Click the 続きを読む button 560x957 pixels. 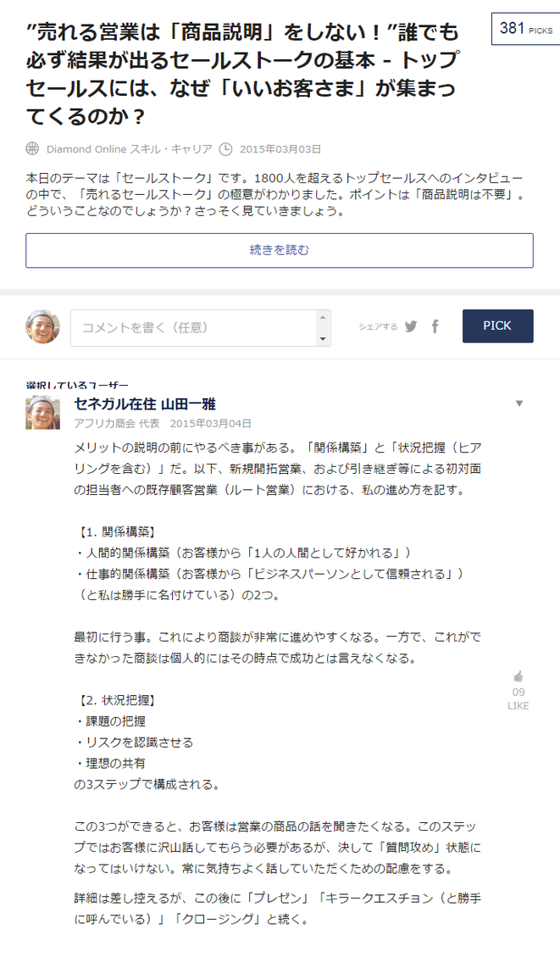pyautogui.click(x=280, y=250)
